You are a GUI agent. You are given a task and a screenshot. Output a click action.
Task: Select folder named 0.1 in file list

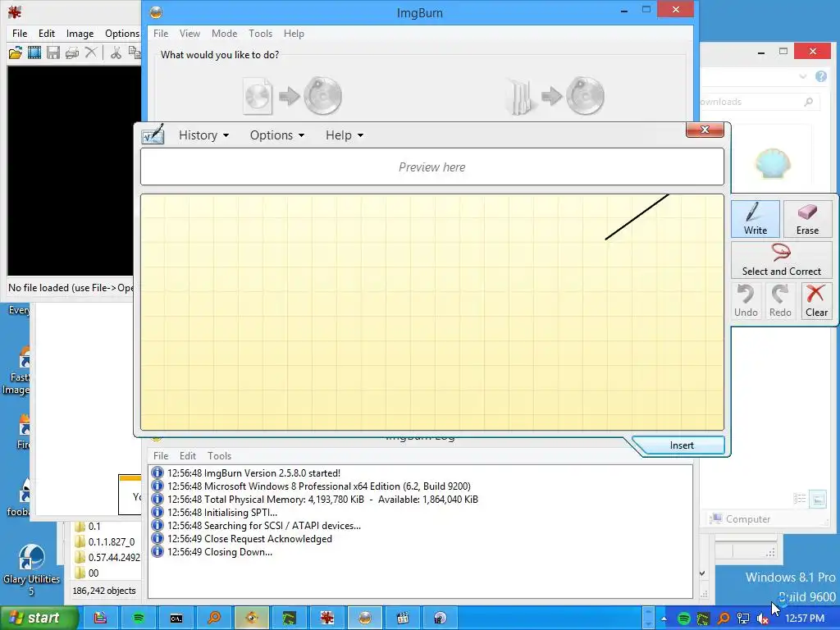click(x=88, y=527)
